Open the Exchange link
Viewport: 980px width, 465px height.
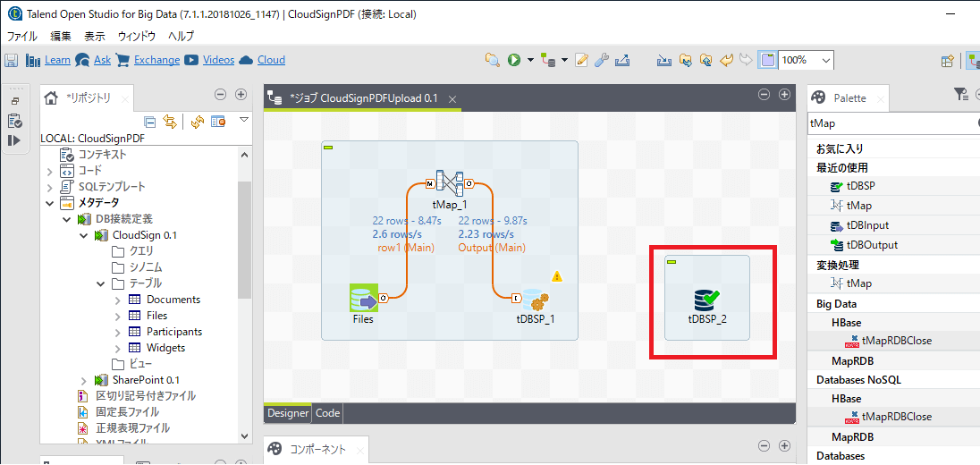[x=156, y=60]
